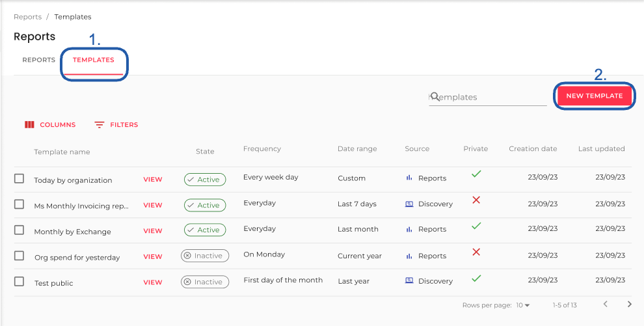The height and width of the screenshot is (326, 644).
Task: Check the Test public template checkbox
Action: pyautogui.click(x=20, y=282)
